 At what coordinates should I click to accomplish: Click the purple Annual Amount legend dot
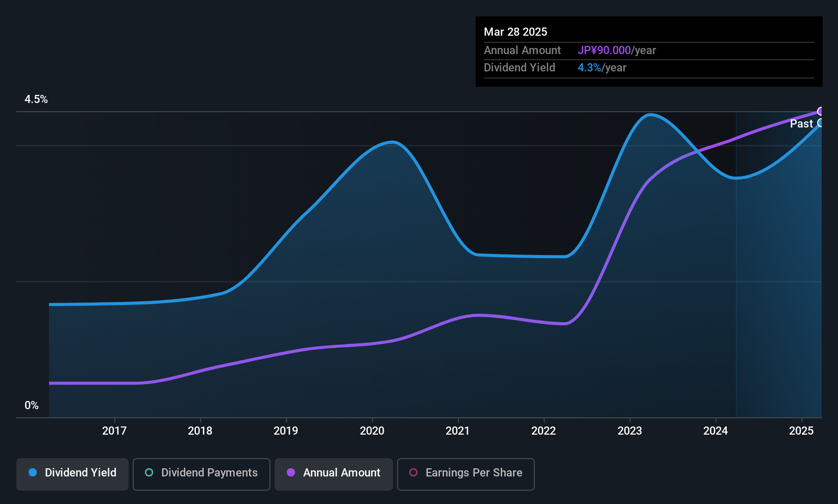click(x=291, y=472)
